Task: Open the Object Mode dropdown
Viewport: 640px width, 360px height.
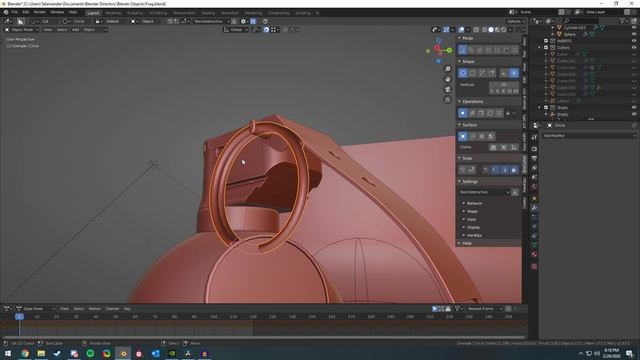Action: pyautogui.click(x=22, y=30)
